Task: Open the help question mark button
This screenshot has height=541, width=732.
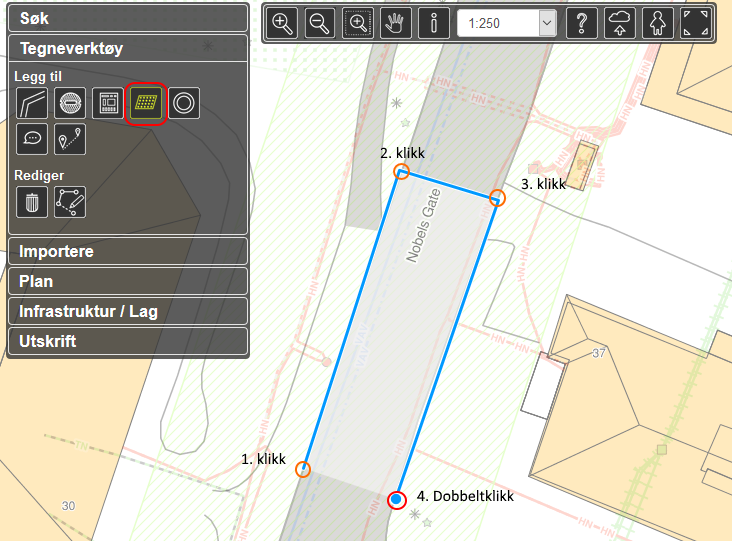Action: [x=582, y=23]
